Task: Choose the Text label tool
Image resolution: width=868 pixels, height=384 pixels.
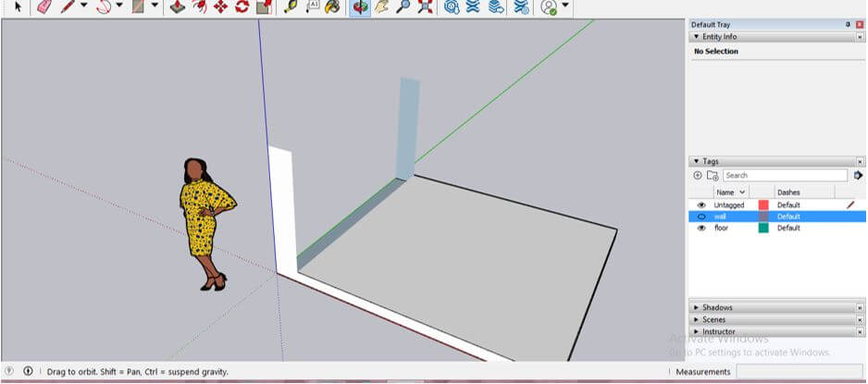Action: click(312, 6)
